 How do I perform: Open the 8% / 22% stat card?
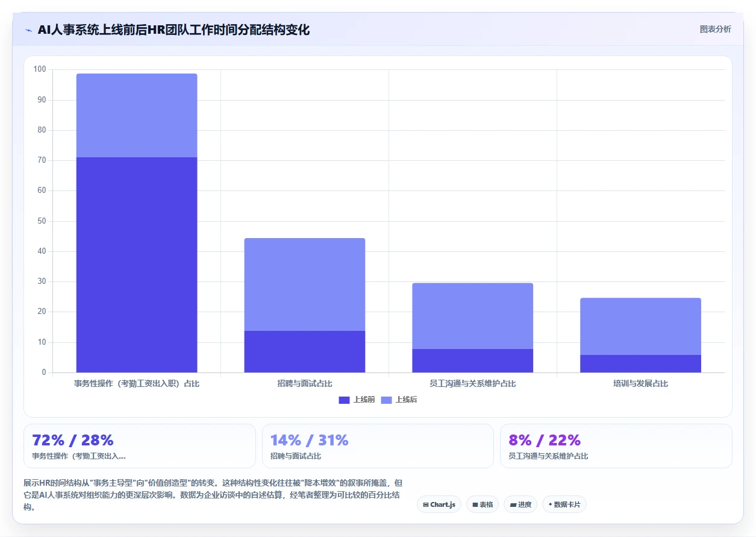click(616, 446)
